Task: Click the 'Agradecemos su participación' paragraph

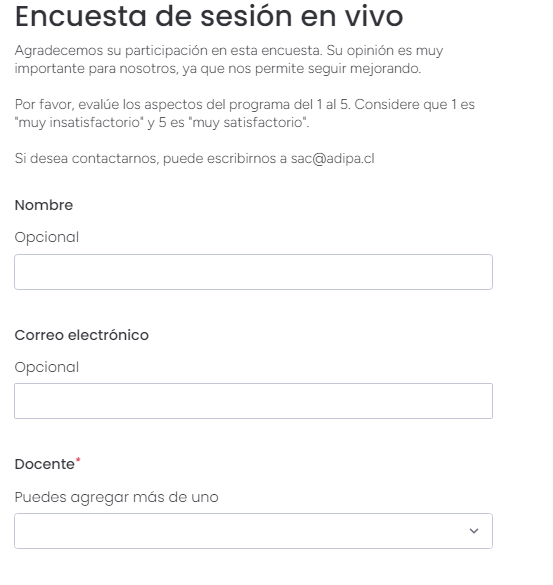Action: pyautogui.click(x=229, y=59)
